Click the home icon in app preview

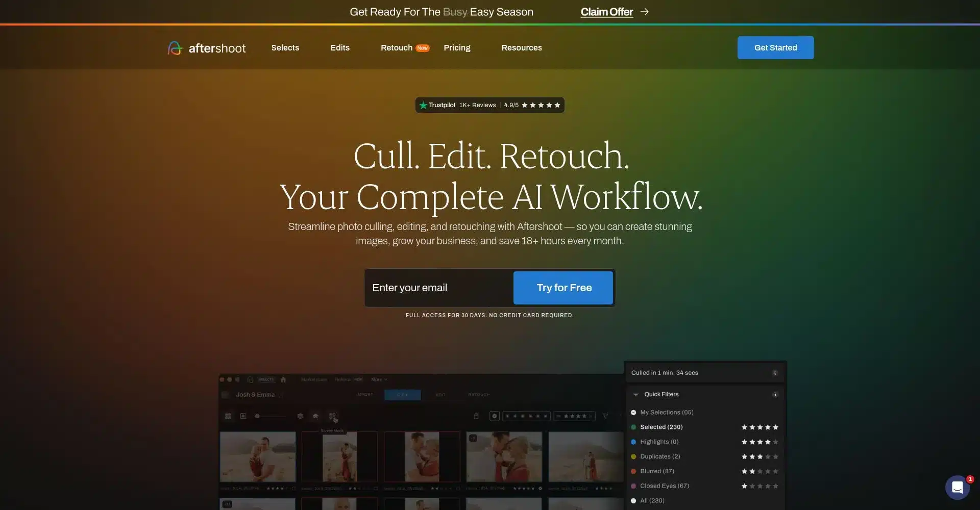coord(283,379)
